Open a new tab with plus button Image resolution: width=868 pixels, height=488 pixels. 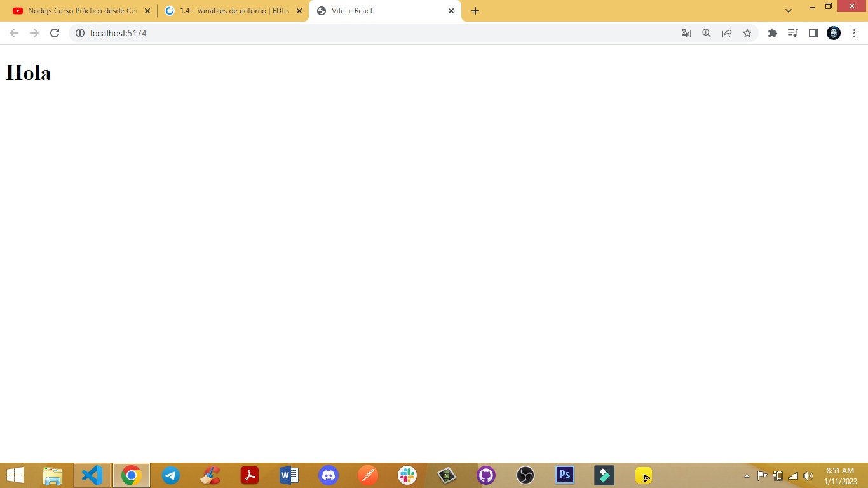click(475, 11)
